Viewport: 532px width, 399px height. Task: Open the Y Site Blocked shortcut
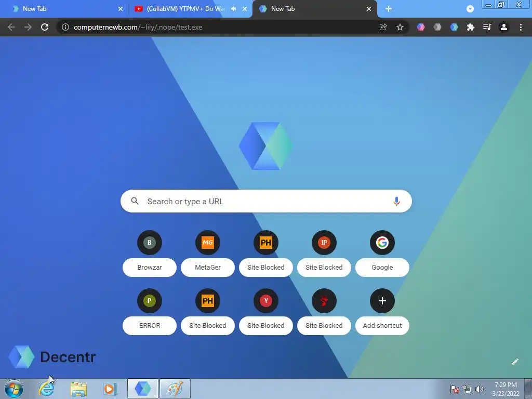[265, 301]
